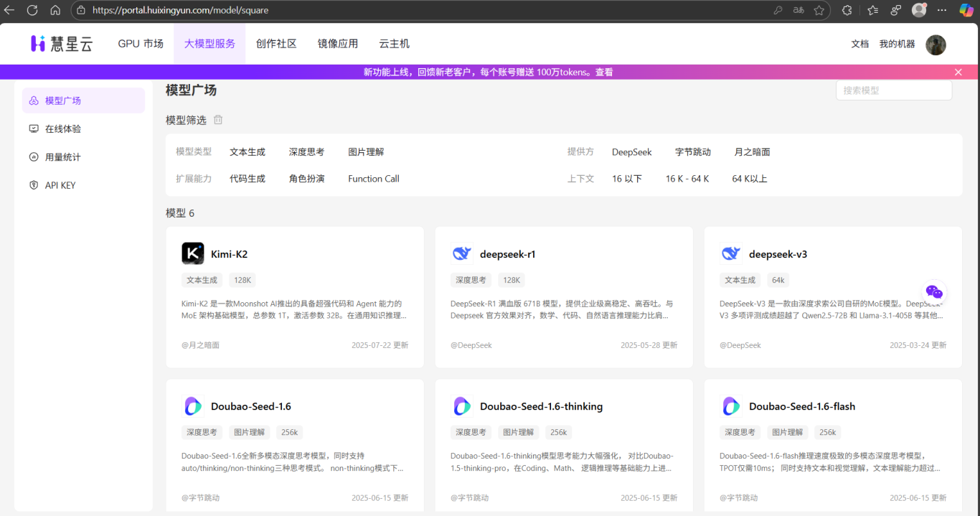
Task: Filter provider 字节跳动
Action: click(693, 152)
